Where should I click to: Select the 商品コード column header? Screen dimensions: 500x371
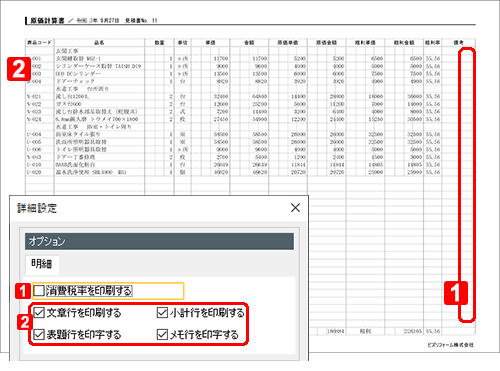[40, 43]
